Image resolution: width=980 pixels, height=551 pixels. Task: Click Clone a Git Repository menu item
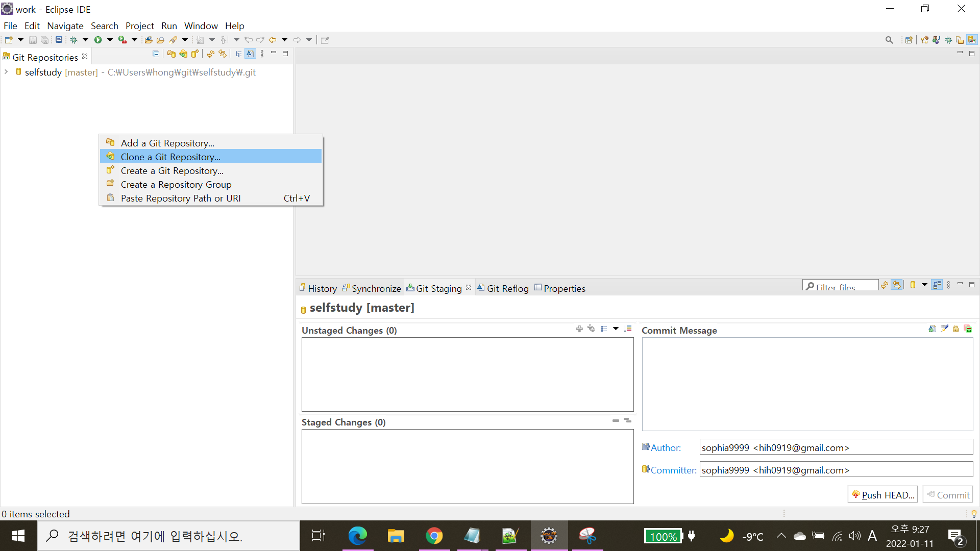pyautogui.click(x=170, y=157)
